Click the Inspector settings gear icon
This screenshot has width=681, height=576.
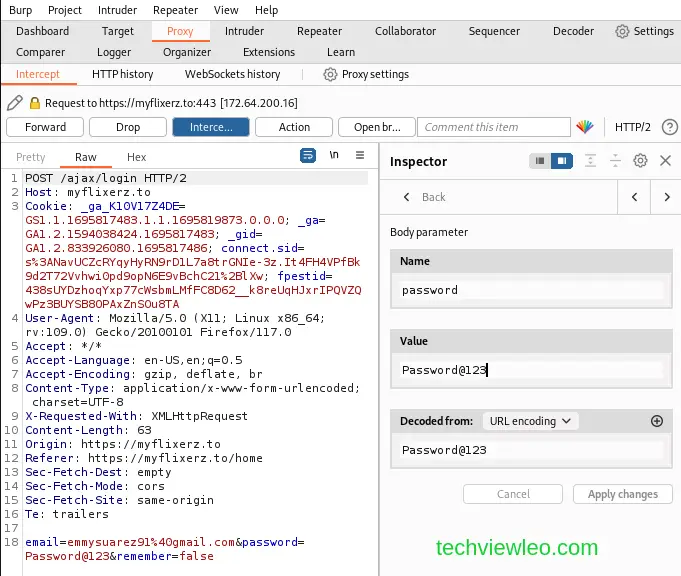(640, 161)
